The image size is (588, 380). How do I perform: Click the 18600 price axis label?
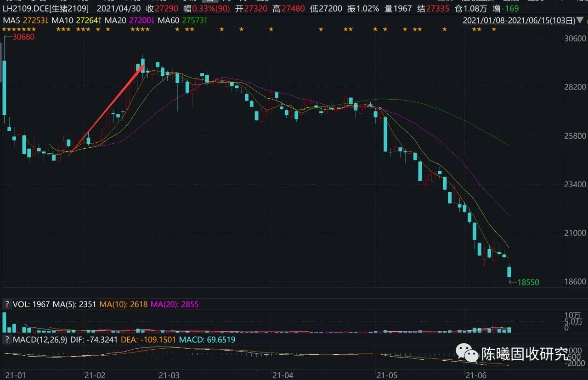point(575,282)
